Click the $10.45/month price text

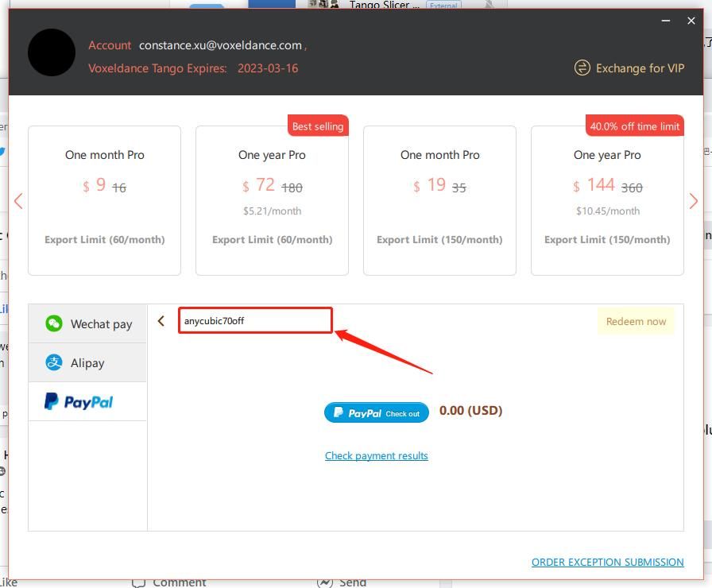tap(608, 211)
